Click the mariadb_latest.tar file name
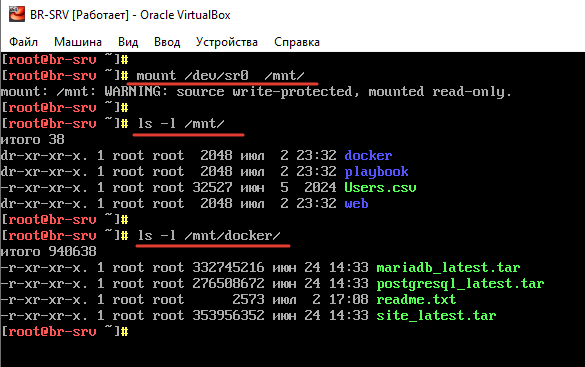 point(448,267)
